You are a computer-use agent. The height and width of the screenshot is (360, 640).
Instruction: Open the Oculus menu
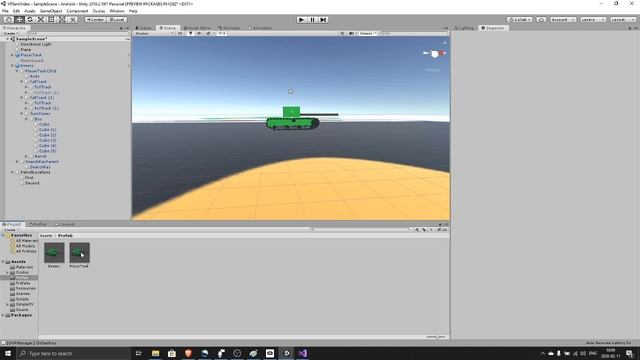click(99, 11)
